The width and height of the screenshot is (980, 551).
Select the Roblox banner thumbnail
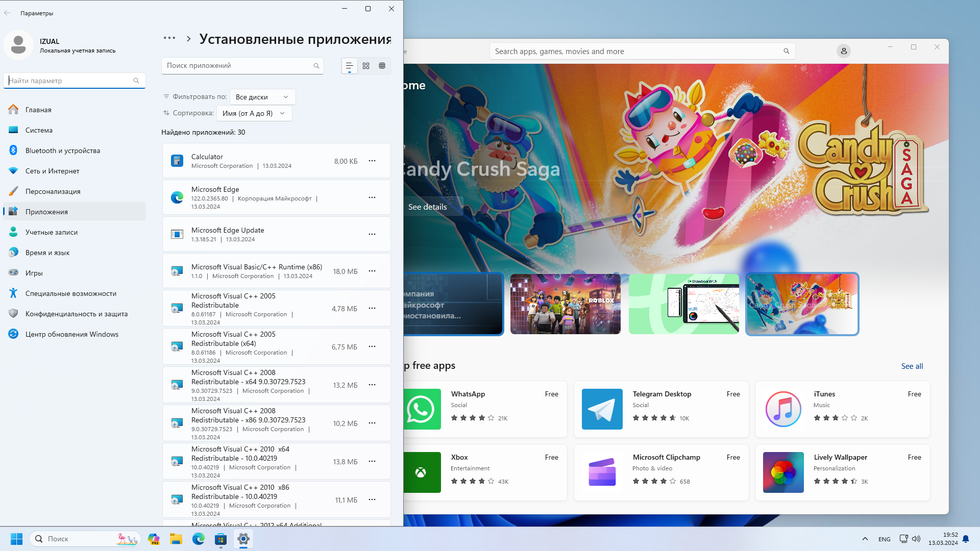coord(566,304)
